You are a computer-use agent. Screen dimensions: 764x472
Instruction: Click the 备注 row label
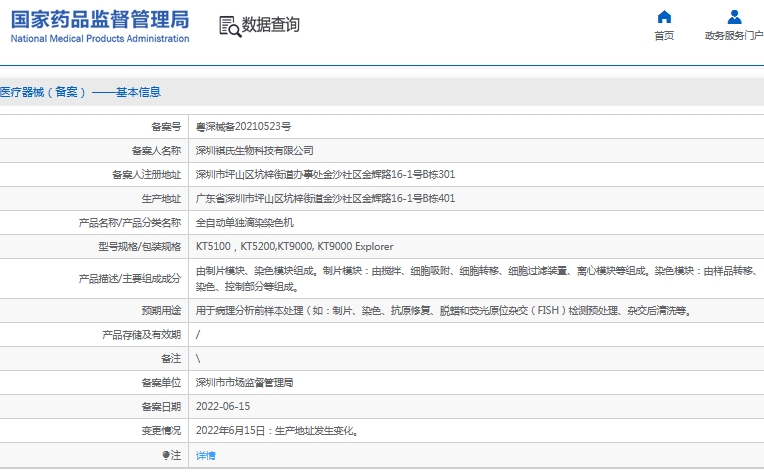(171, 359)
